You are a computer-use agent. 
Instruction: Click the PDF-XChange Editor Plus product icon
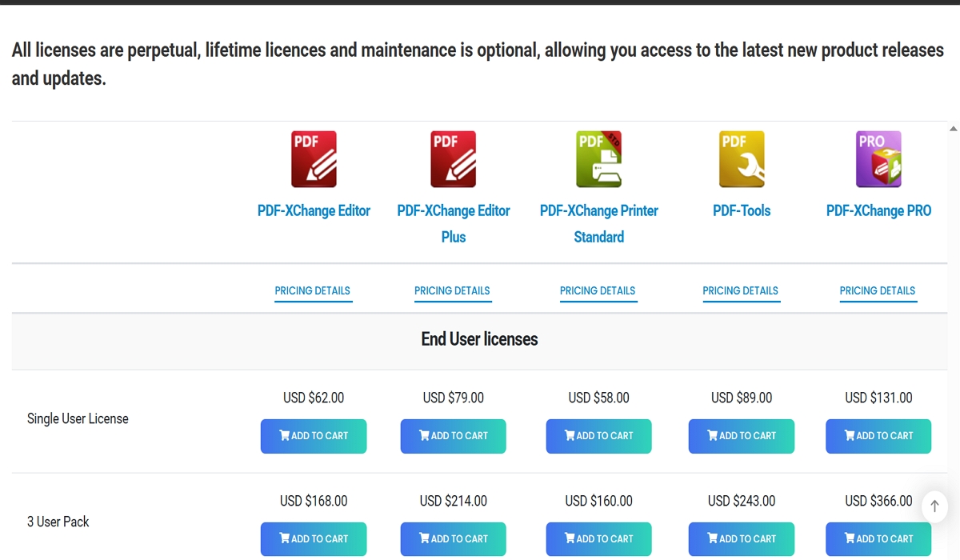(x=454, y=159)
